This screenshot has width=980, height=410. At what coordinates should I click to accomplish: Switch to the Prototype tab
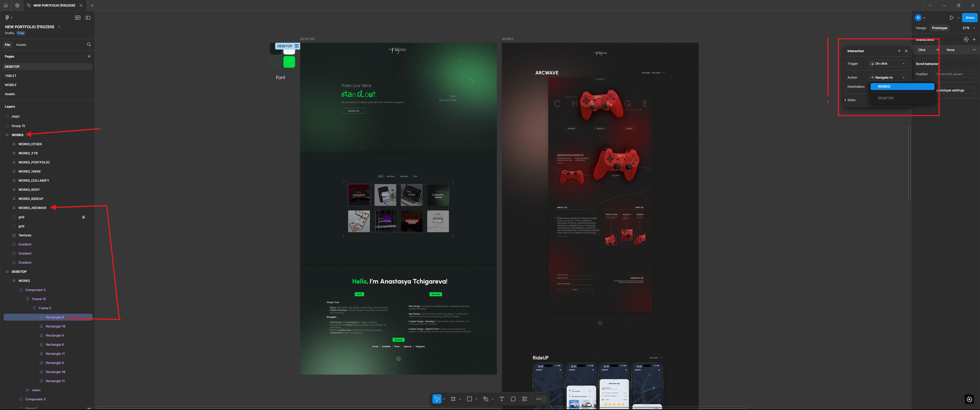click(x=939, y=28)
